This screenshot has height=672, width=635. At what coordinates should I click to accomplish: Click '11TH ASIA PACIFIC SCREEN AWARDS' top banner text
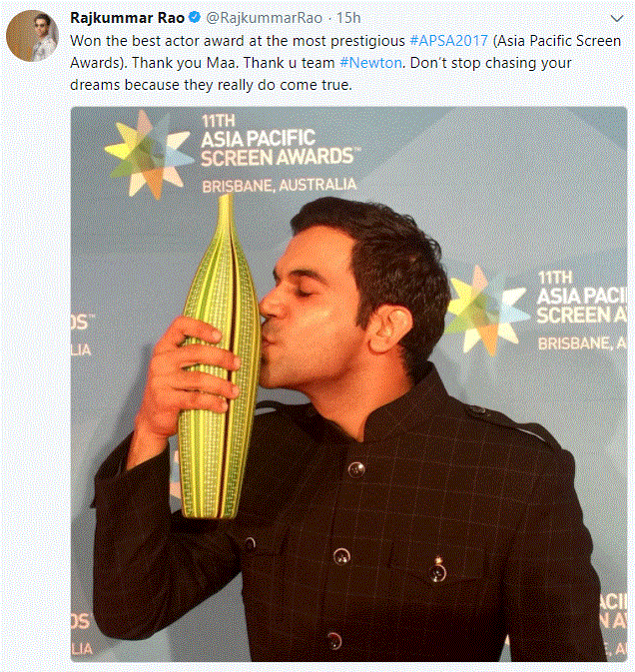tap(280, 141)
